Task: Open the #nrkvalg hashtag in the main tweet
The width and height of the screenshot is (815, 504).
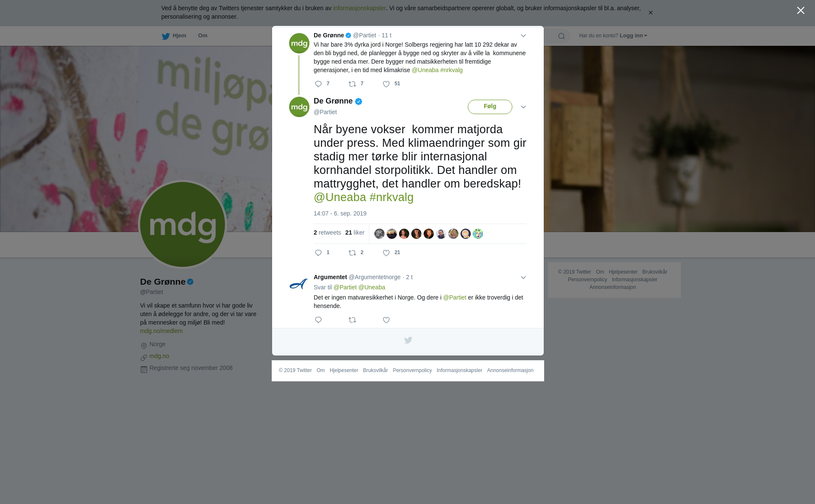Action: (391, 197)
